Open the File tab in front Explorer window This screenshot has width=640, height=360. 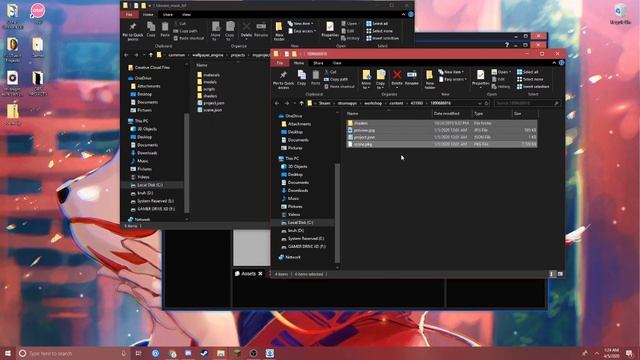pyautogui.click(x=280, y=63)
